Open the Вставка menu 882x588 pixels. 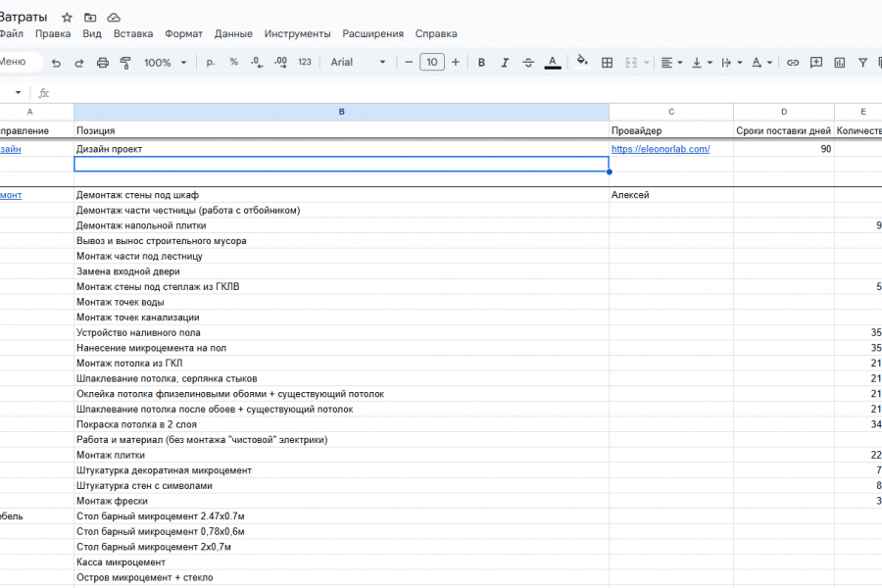(133, 33)
